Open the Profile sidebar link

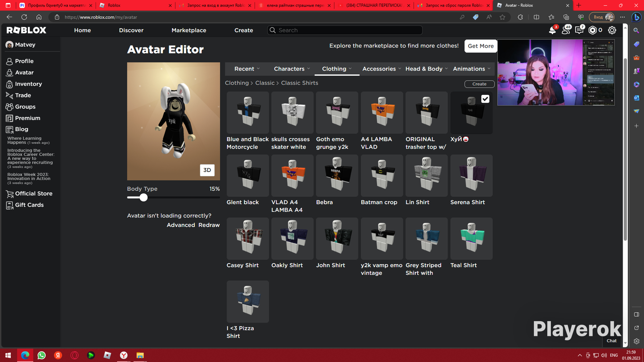[x=24, y=61]
